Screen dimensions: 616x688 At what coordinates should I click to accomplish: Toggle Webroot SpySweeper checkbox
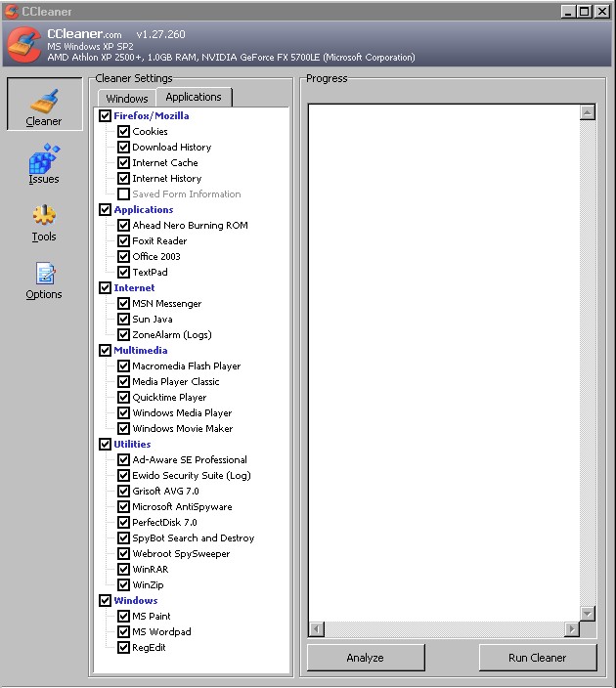[x=123, y=554]
